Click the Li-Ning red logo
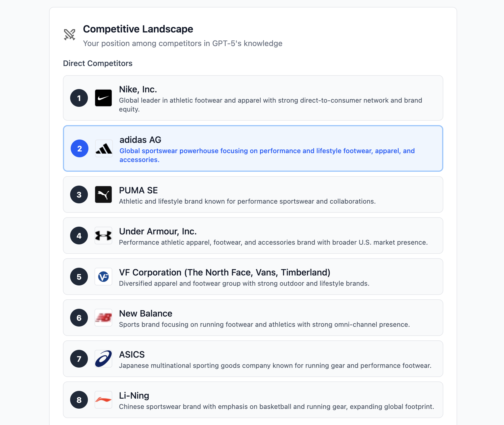This screenshot has height=425, width=504. click(103, 400)
